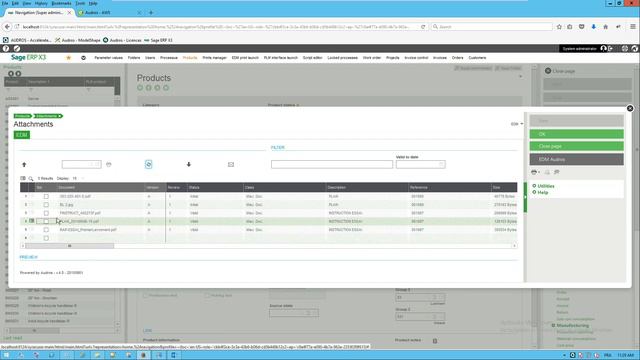The height and width of the screenshot is (360, 640).
Task: Click the green Close page button
Action: 576,146
